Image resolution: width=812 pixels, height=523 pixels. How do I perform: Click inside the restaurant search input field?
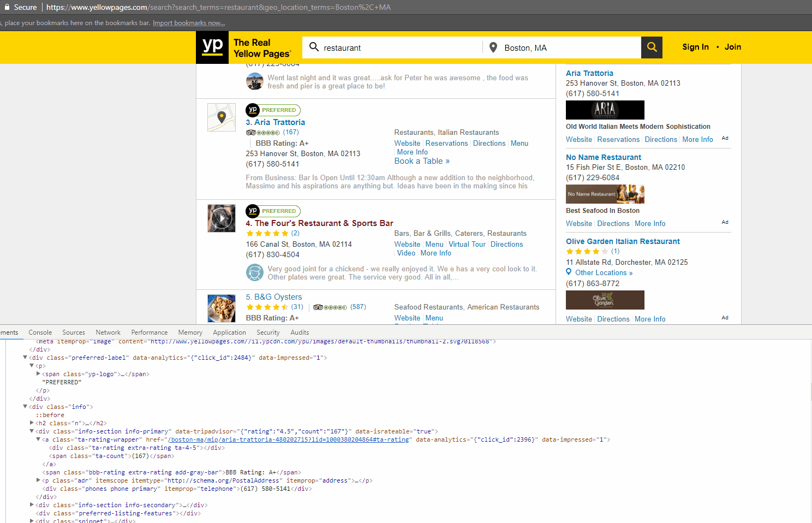(393, 47)
